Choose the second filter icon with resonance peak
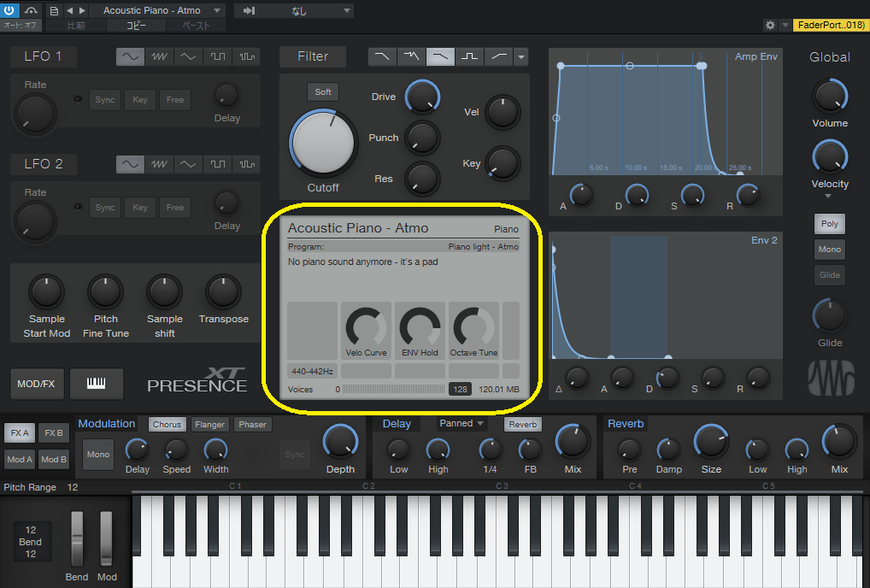This screenshot has height=588, width=870. pos(411,56)
